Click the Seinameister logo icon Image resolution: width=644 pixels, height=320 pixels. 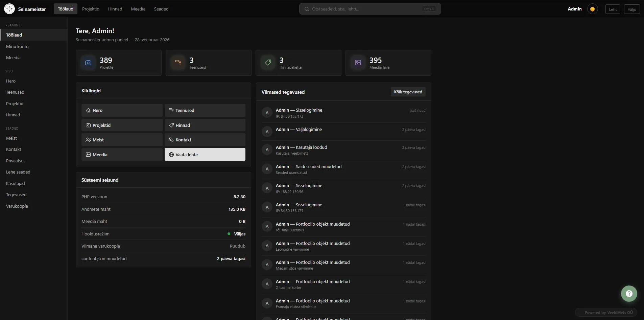coord(9,9)
